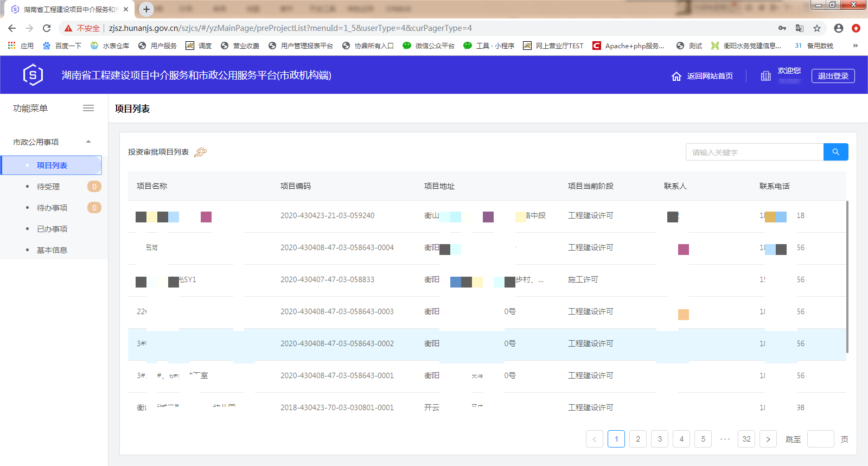Click the keyword search input field
This screenshot has height=466, width=868.
pyautogui.click(x=754, y=152)
